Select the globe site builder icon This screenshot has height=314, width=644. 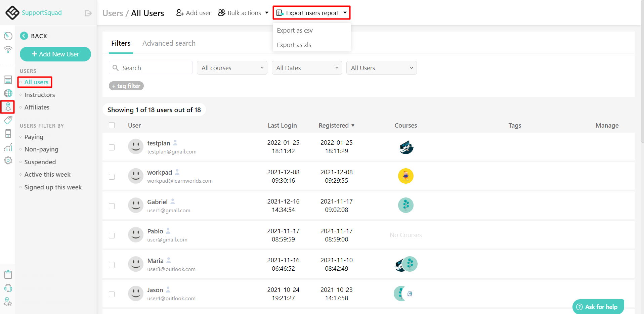[8, 93]
